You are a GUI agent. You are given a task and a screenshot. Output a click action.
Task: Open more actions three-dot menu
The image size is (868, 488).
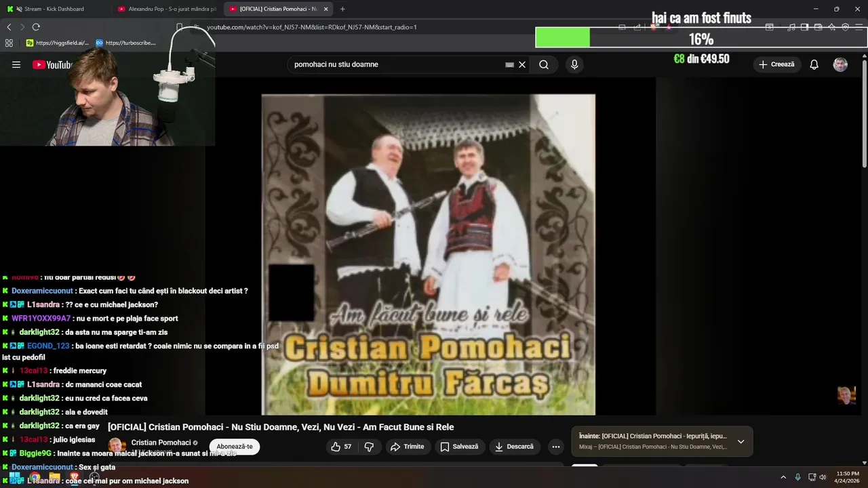[x=556, y=447]
